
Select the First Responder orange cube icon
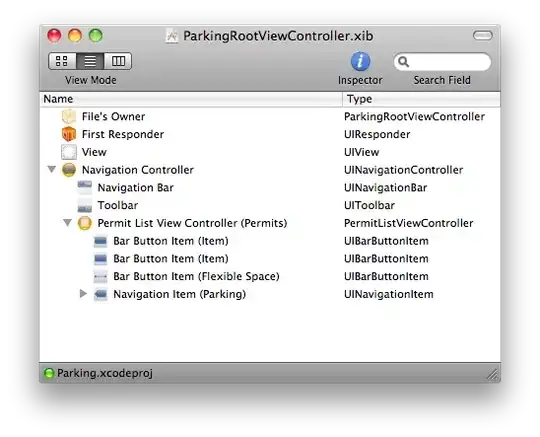pyautogui.click(x=69, y=134)
